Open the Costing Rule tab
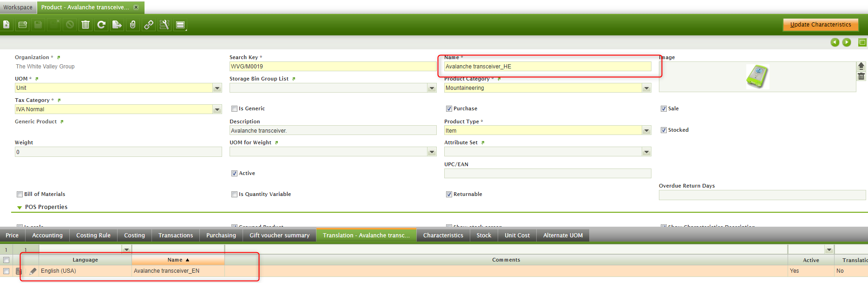 (x=93, y=236)
